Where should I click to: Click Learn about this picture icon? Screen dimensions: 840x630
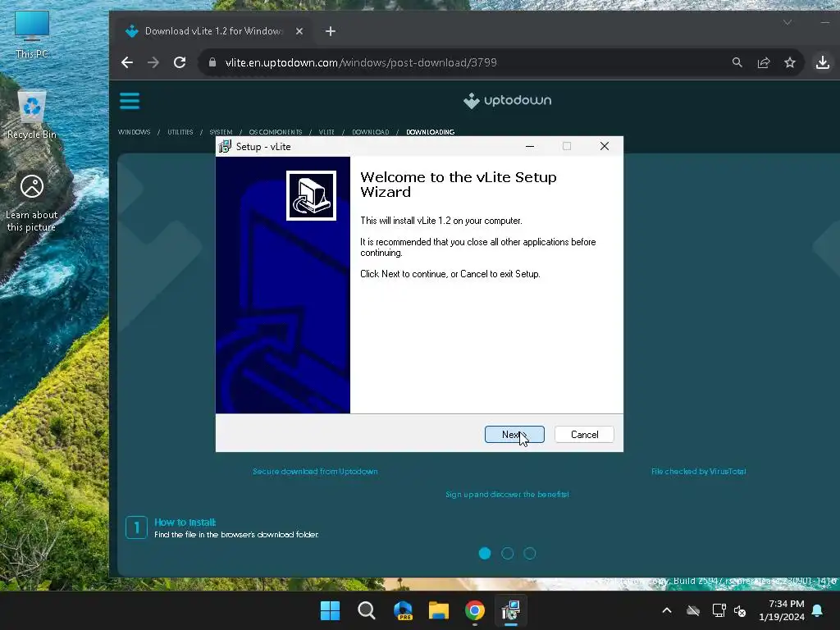pyautogui.click(x=32, y=203)
